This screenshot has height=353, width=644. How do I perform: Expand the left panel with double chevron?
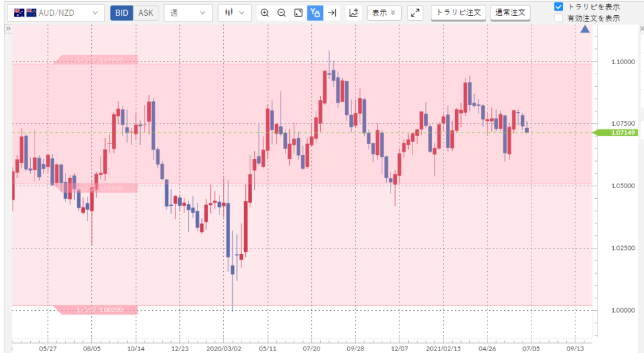[8, 29]
